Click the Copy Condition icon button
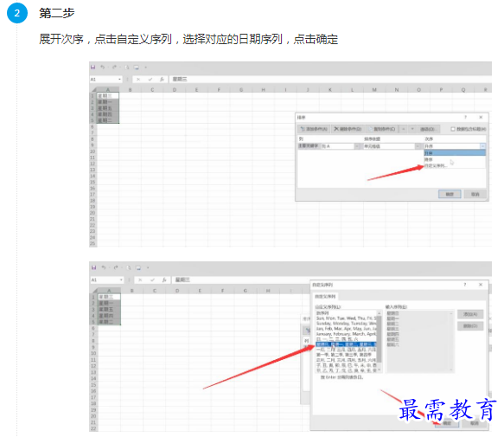This screenshot has height=437, width=504. [370, 129]
